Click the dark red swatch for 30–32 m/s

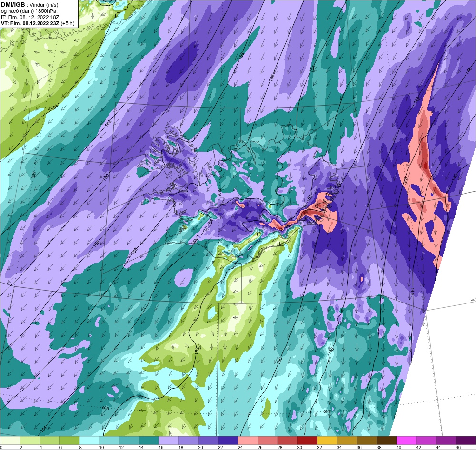[x=307, y=440]
